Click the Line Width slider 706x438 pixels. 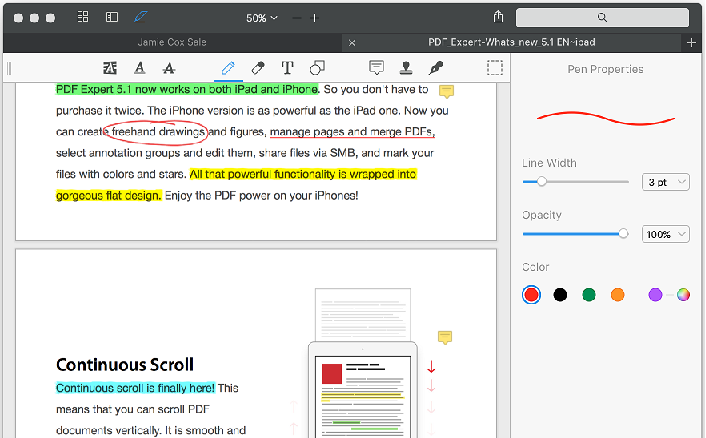point(575,182)
